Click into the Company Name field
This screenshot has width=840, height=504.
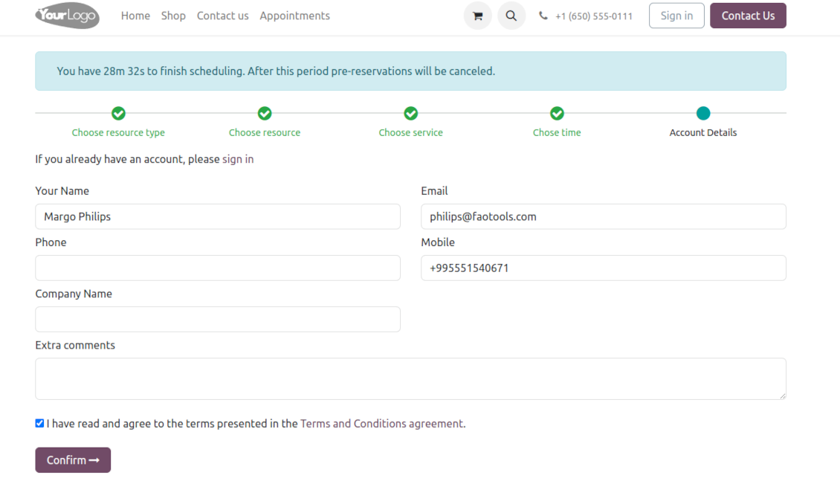tap(218, 320)
